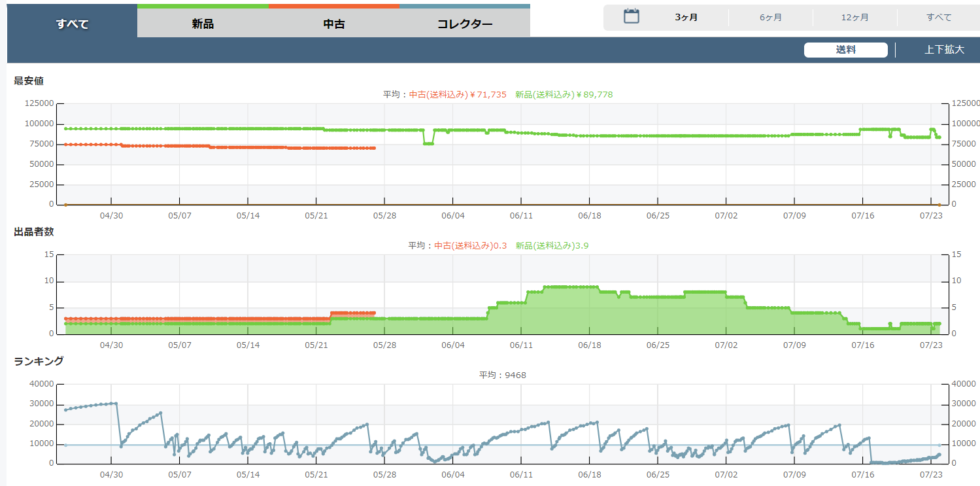Set the range to 12ヶ月
980x486 pixels.
pyautogui.click(x=854, y=18)
